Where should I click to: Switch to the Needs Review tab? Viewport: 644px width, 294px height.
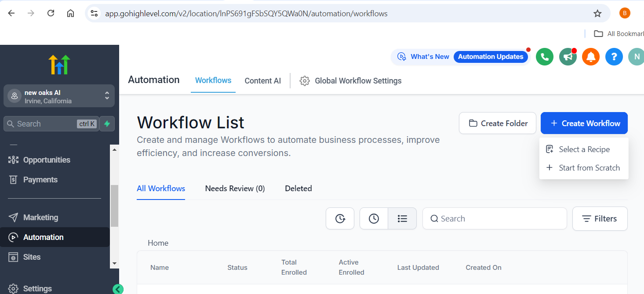pos(235,189)
